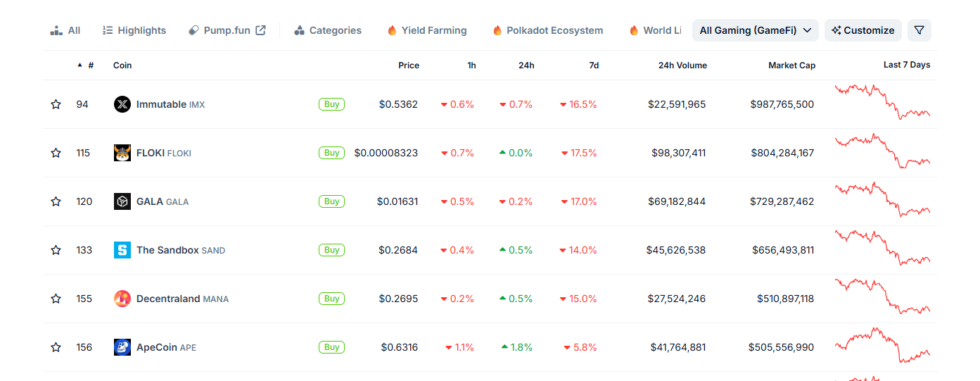This screenshot has height=381, width=980.
Task: Sort by 7d column header
Action: 594,65
